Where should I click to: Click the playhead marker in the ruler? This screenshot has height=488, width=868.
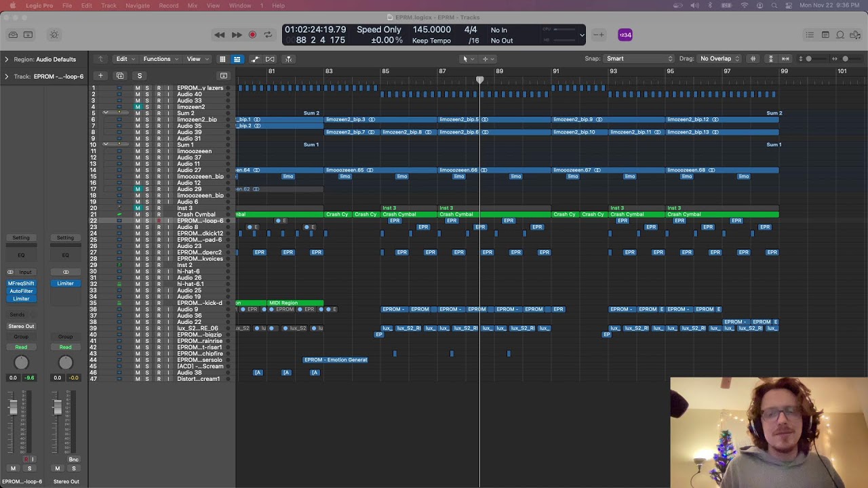[x=479, y=80]
